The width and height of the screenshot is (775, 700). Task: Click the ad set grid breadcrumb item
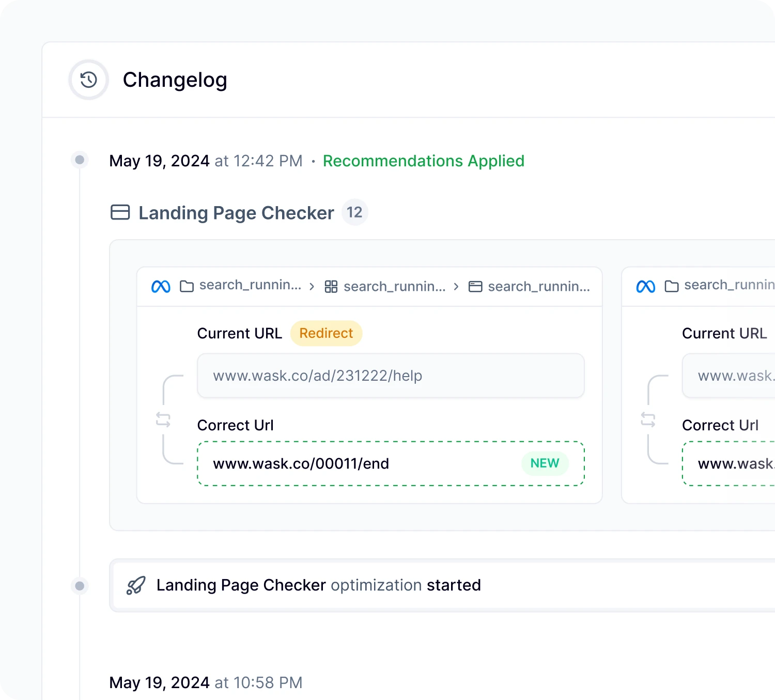click(x=385, y=286)
